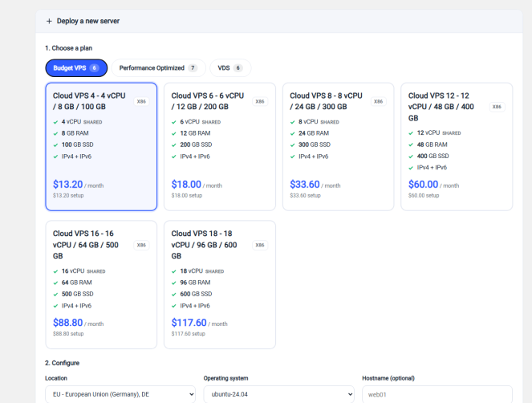The image size is (532, 403).
Task: Pick the Cloud VPS 8 plan card
Action: click(339, 147)
